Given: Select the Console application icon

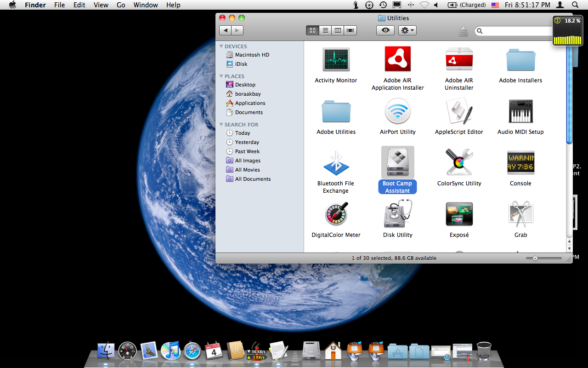Looking at the screenshot, I should tap(520, 162).
